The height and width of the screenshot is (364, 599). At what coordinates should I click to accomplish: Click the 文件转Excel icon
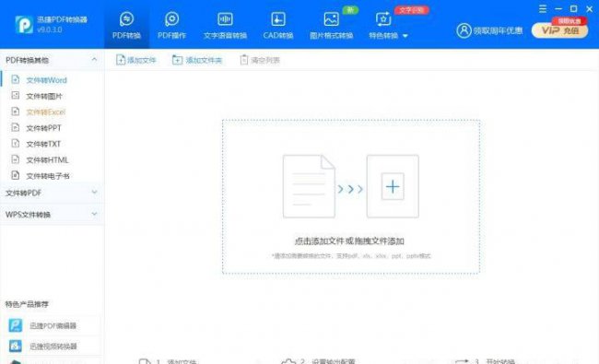tap(16, 112)
